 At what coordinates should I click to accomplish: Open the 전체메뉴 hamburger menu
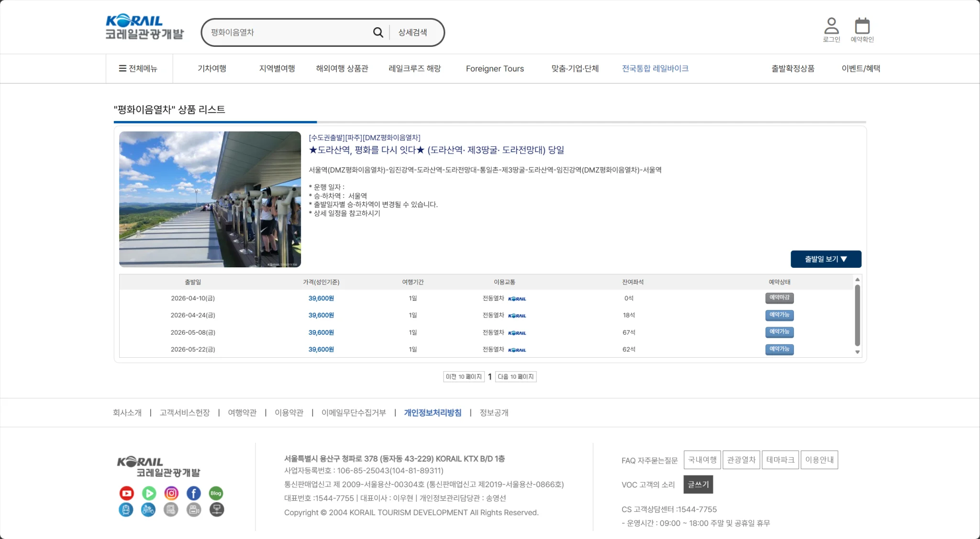pyautogui.click(x=138, y=68)
